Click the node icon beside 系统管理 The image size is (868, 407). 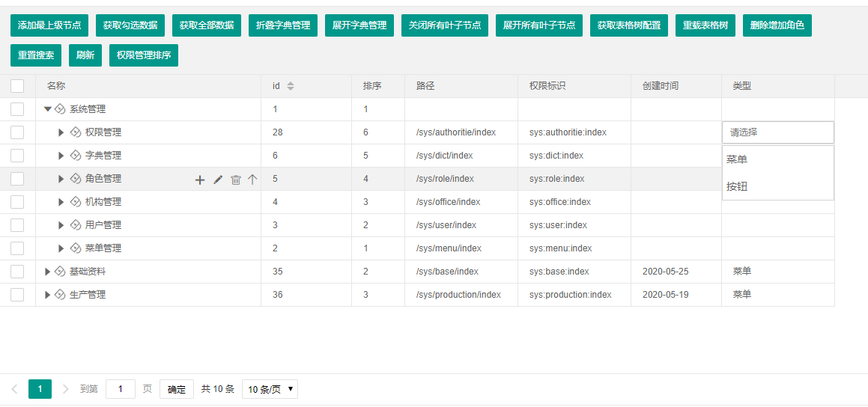(x=60, y=109)
